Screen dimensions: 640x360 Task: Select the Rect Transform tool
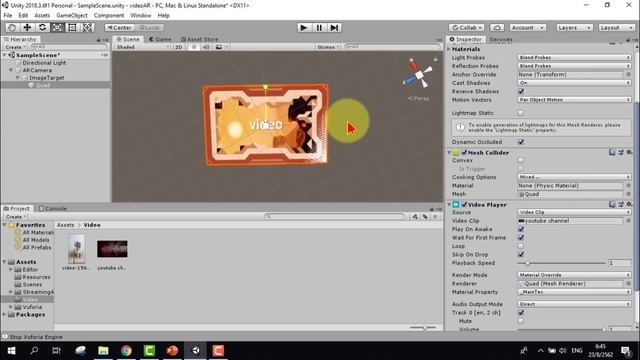72,27
